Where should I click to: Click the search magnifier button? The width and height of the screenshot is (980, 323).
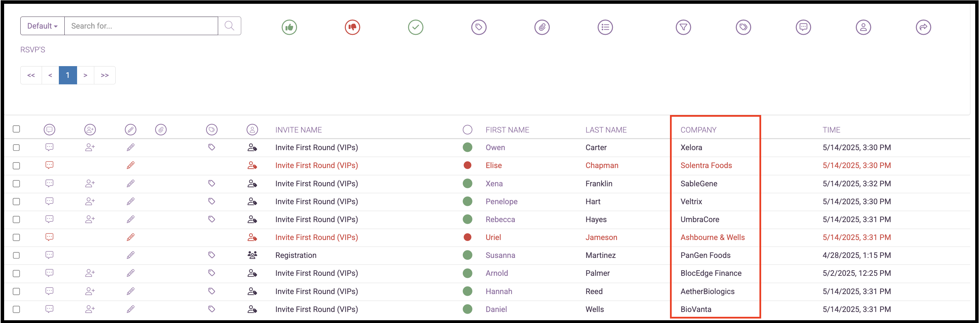click(230, 26)
